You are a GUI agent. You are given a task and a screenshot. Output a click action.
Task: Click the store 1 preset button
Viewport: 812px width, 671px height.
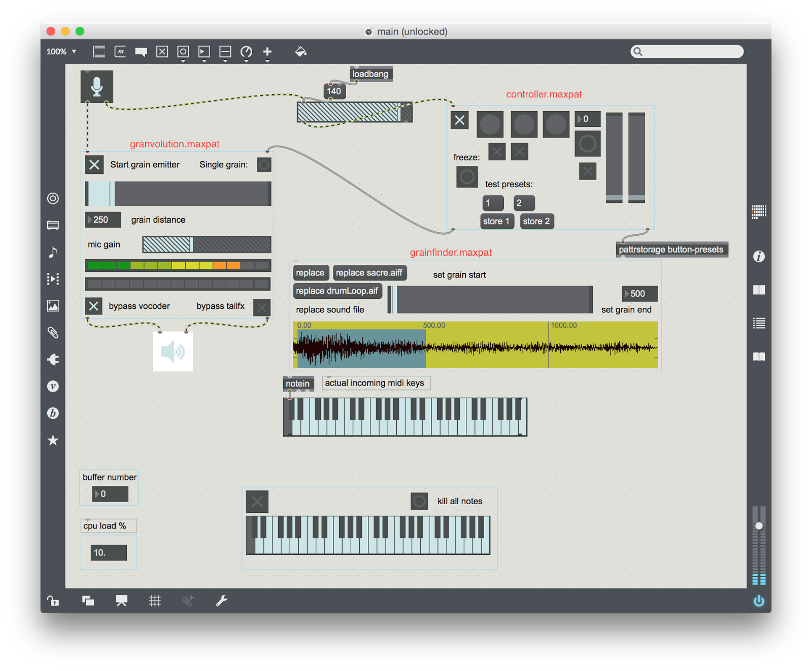[497, 221]
